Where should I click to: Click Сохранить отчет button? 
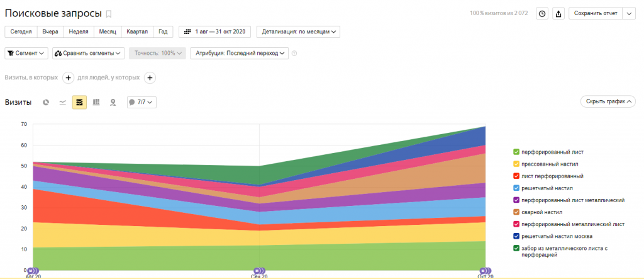596,14
